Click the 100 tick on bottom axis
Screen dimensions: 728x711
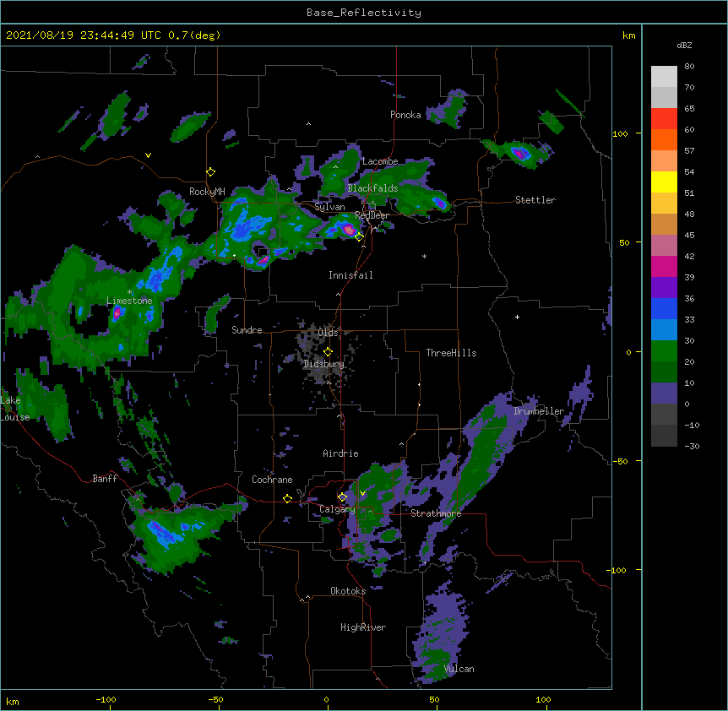pyautogui.click(x=543, y=699)
